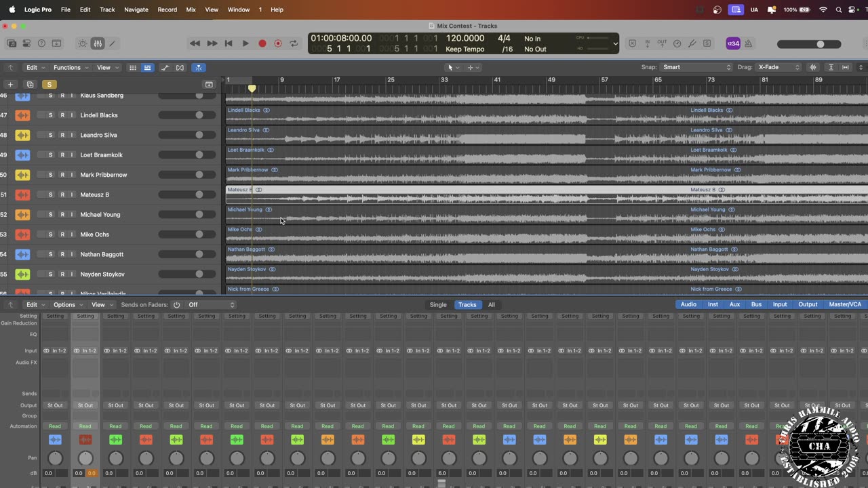Viewport: 868px width, 488px height.
Task: Open the Mix menu in menu bar
Action: [x=191, y=9]
